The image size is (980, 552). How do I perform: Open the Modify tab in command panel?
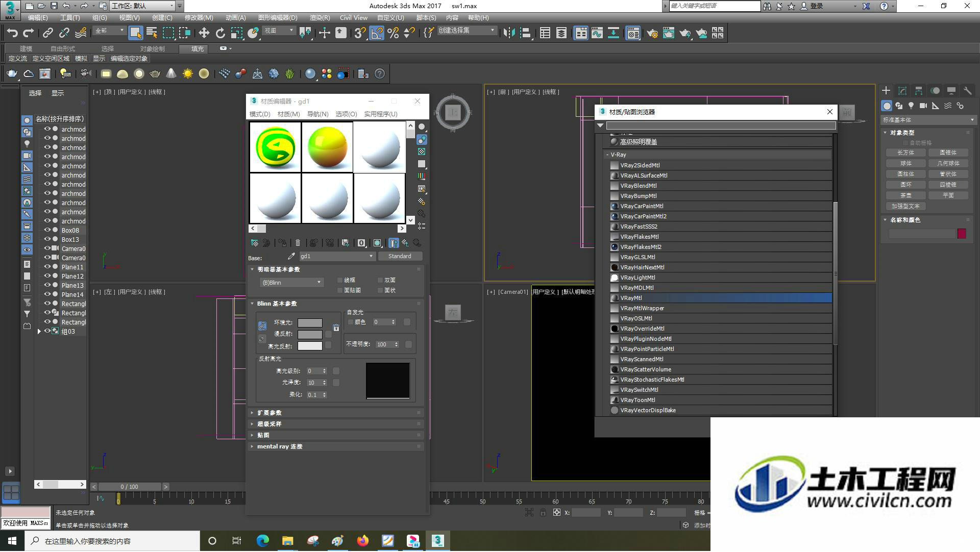pos(902,91)
